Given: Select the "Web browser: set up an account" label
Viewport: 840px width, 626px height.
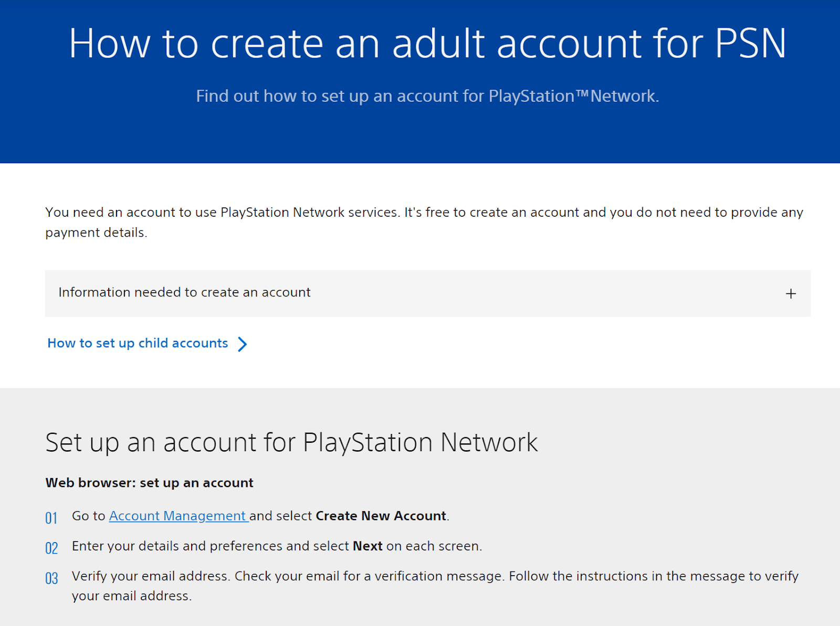Looking at the screenshot, I should point(149,483).
